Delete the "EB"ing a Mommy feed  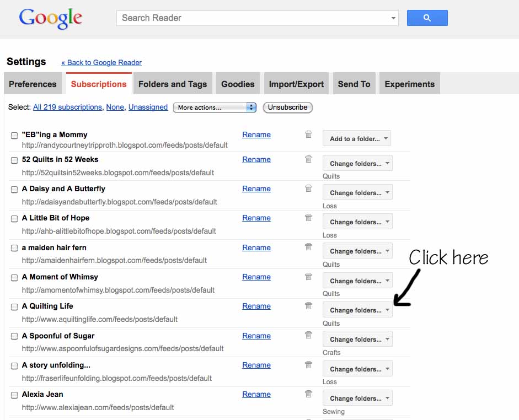308,134
